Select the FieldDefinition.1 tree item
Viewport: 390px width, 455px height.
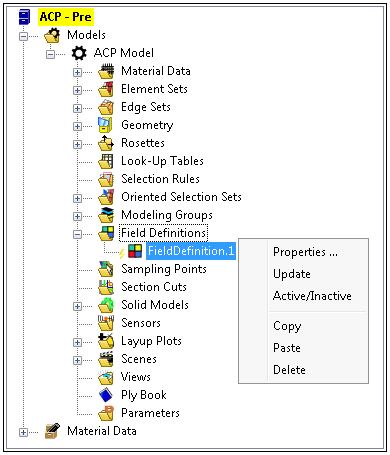191,251
